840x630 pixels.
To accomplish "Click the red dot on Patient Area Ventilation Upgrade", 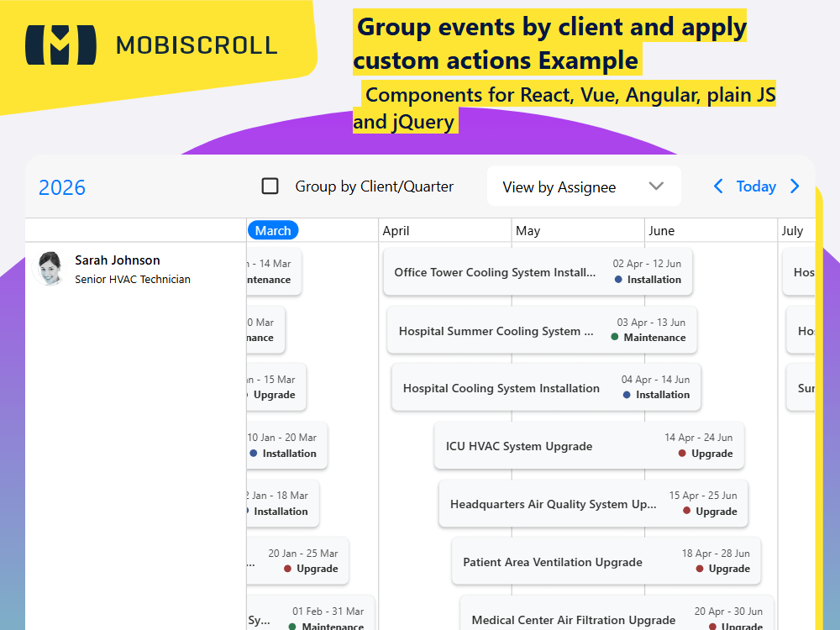I will point(701,568).
